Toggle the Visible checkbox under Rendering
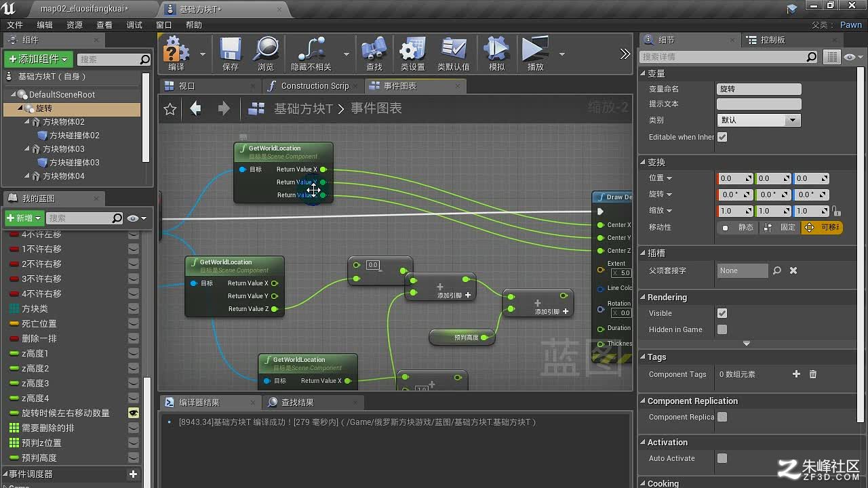Viewport: 868px width, 488px height. tap(722, 313)
